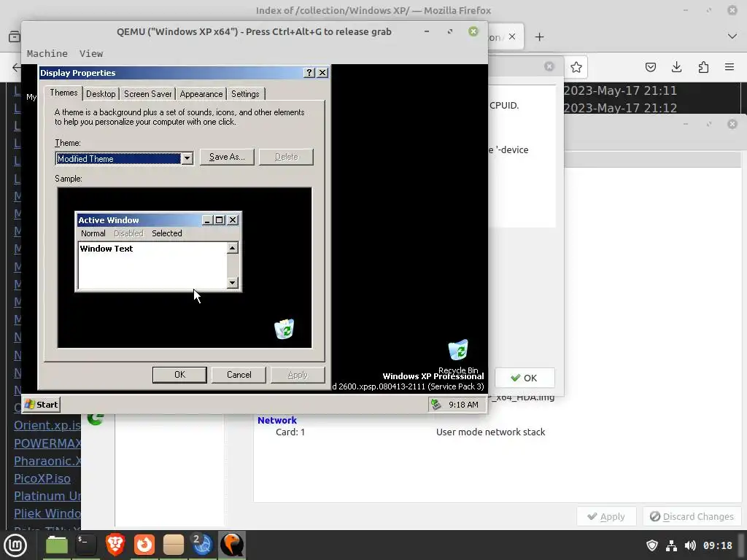Click the Recycle Bin in the theme sample preview
747x560 pixels.
coord(285,329)
